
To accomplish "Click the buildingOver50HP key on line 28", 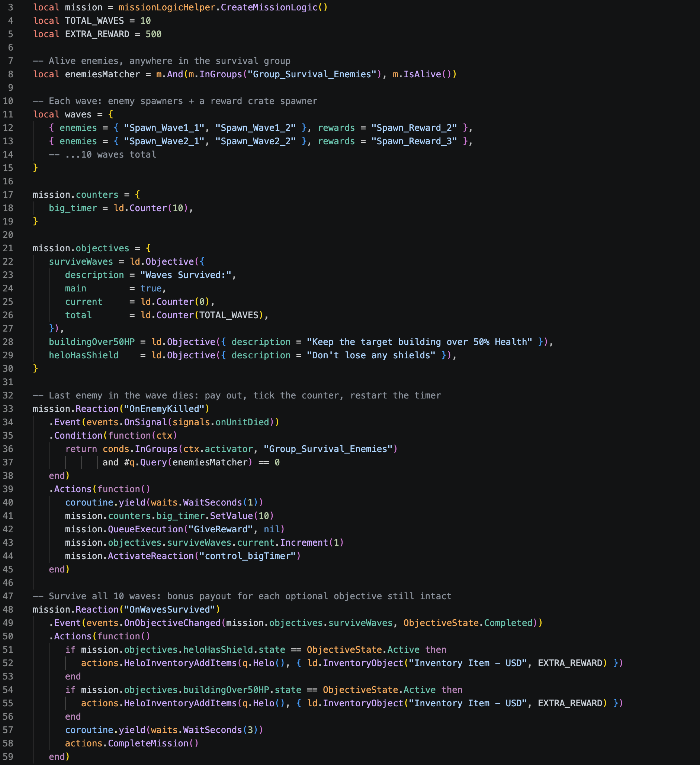I will (91, 342).
